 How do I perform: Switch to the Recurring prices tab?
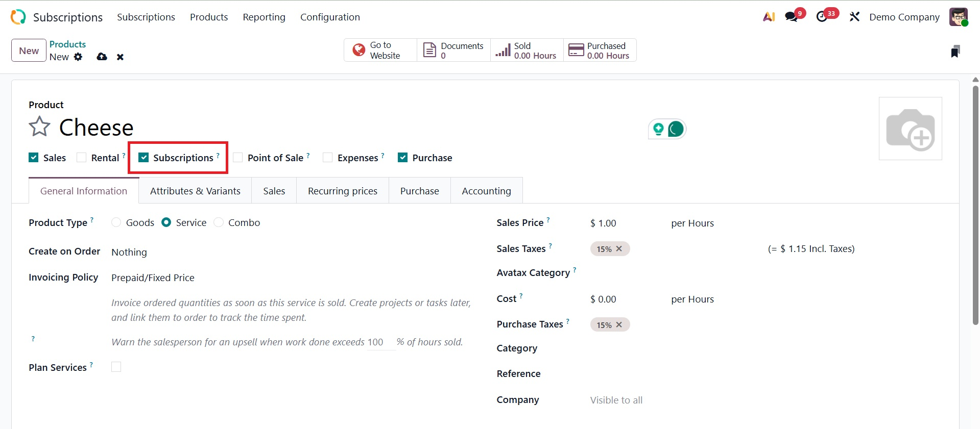[342, 191]
